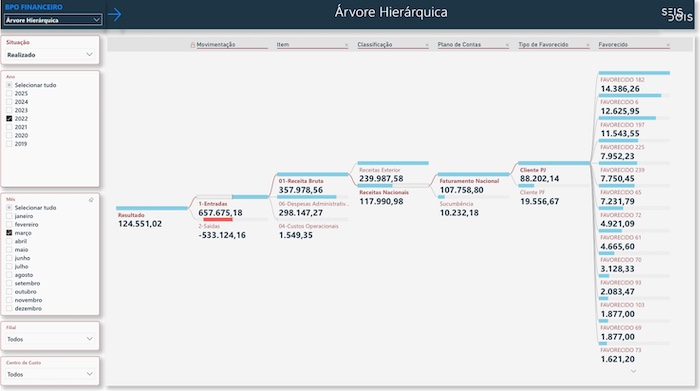Screen dimensions: 700x391
Task: Show more favorecidos with down chevron
Action: pyautogui.click(x=633, y=371)
